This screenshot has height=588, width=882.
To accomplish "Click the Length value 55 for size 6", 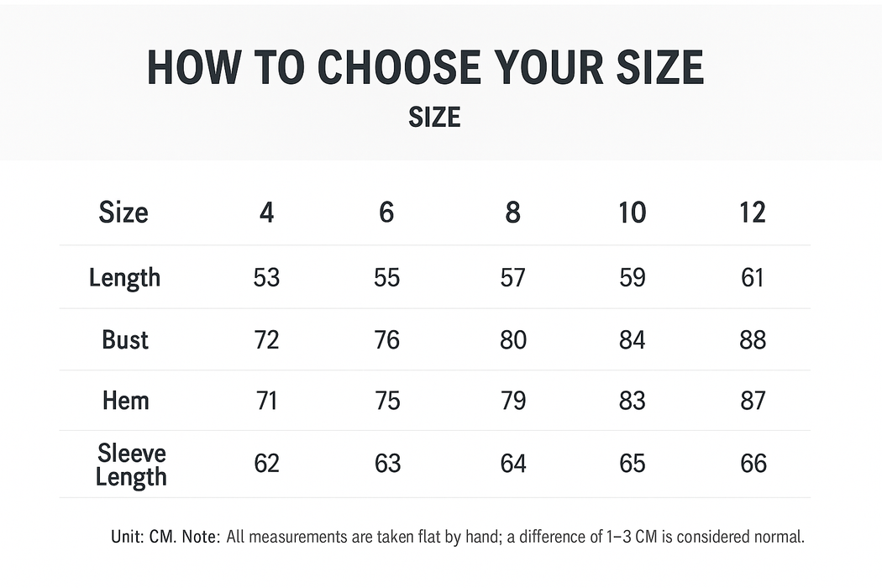I will (x=386, y=277).
